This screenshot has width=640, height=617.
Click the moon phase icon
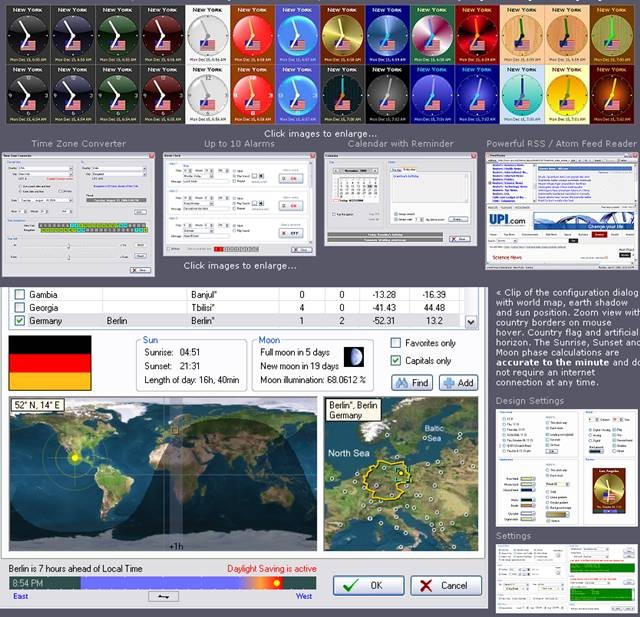pyautogui.click(x=353, y=357)
